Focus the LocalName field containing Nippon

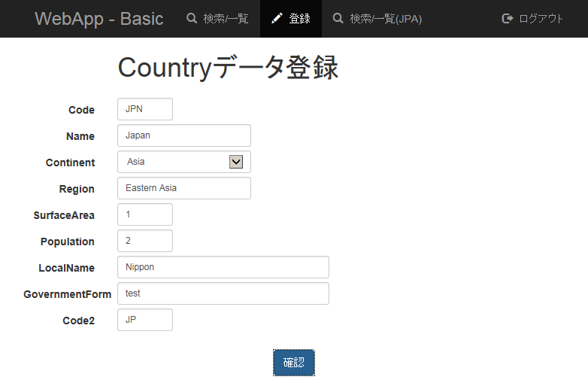[x=223, y=267]
